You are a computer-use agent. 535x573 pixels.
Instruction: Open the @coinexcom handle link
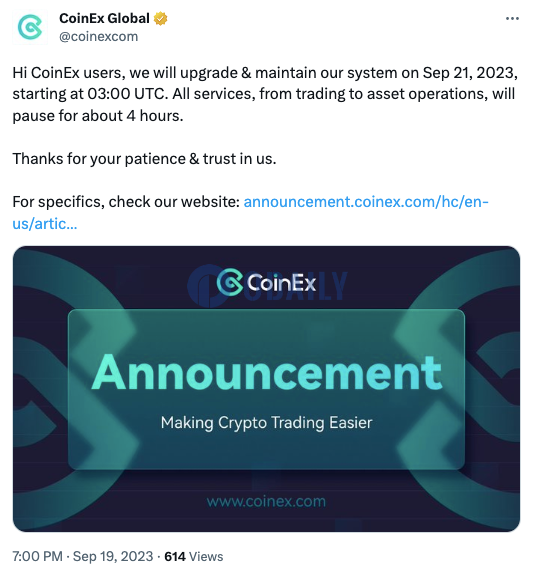99,37
